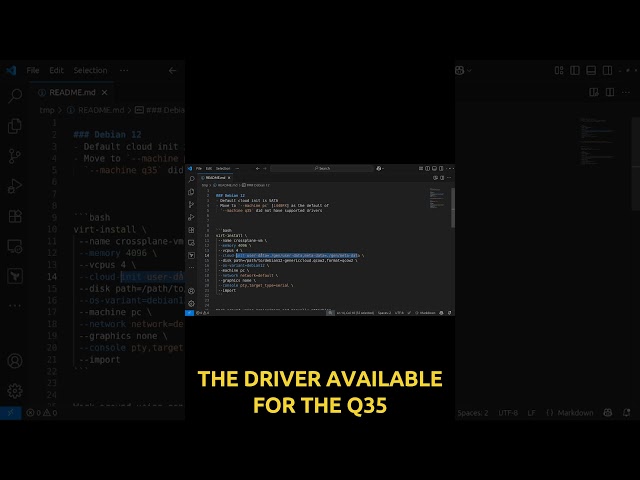
Task: Click minimap in dimmed background editor
Action: pos(597,141)
